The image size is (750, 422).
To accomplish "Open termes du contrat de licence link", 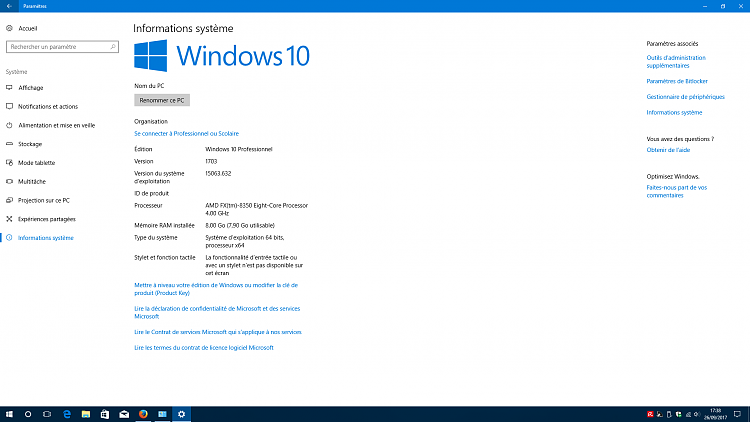I will (x=204, y=348).
